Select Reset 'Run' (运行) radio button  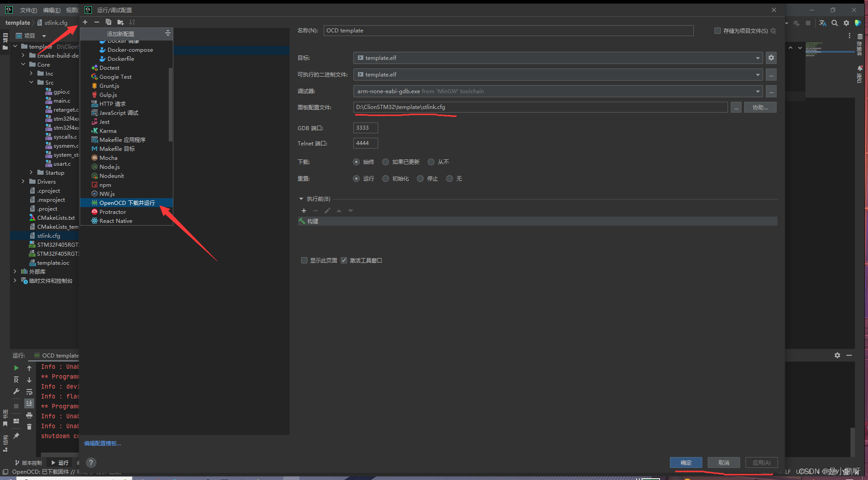357,179
